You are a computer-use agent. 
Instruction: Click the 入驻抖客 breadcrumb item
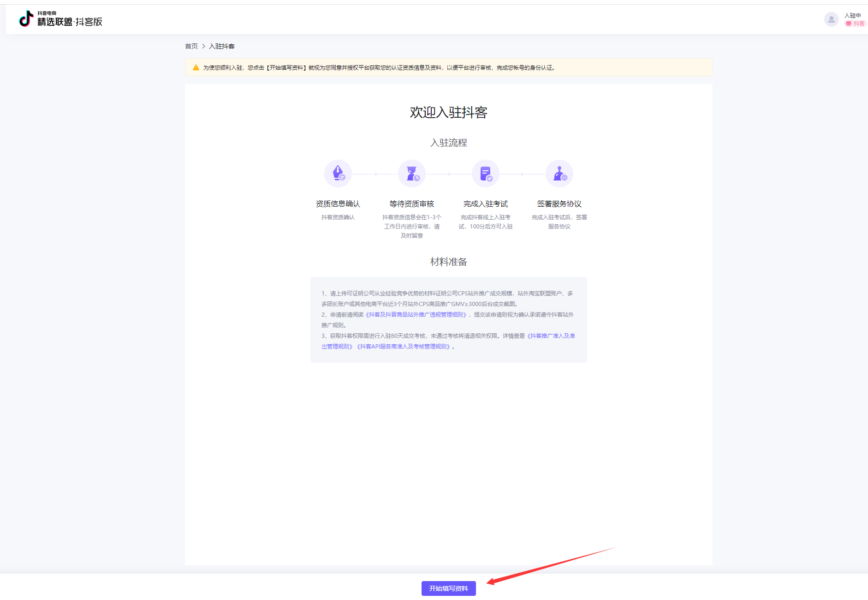pyautogui.click(x=222, y=46)
